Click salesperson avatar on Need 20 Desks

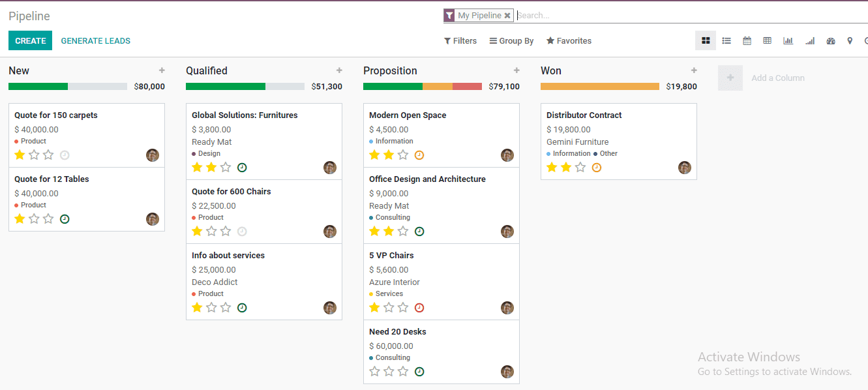pos(507,372)
